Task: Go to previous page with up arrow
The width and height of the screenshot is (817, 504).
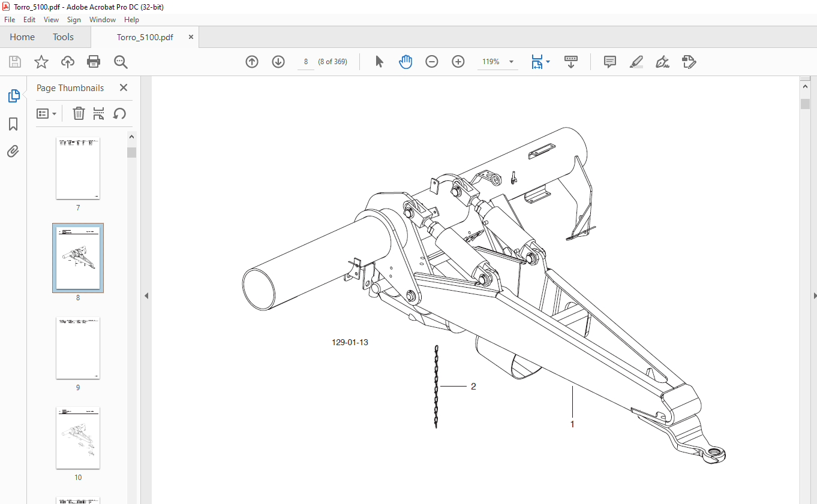Action: 252,62
